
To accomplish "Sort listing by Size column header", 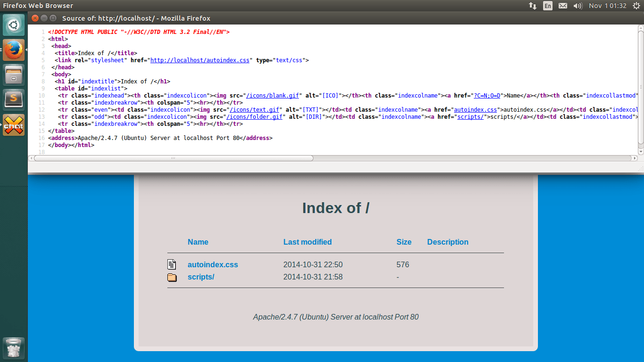I will [x=404, y=242].
